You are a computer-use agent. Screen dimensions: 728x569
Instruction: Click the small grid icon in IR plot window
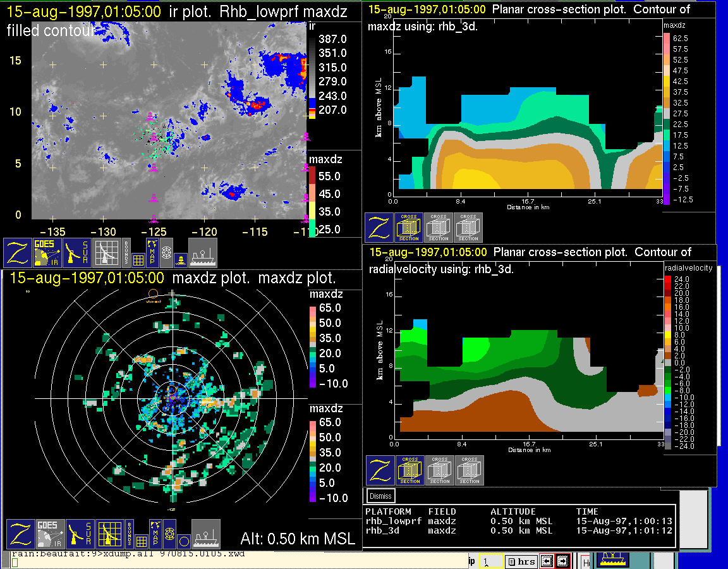tap(138, 260)
